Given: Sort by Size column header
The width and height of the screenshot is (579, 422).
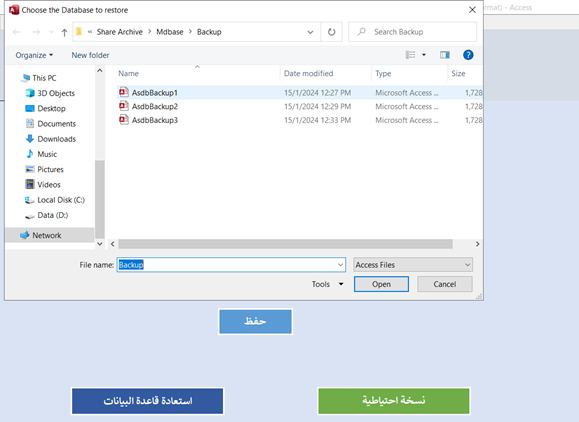Looking at the screenshot, I should (458, 73).
